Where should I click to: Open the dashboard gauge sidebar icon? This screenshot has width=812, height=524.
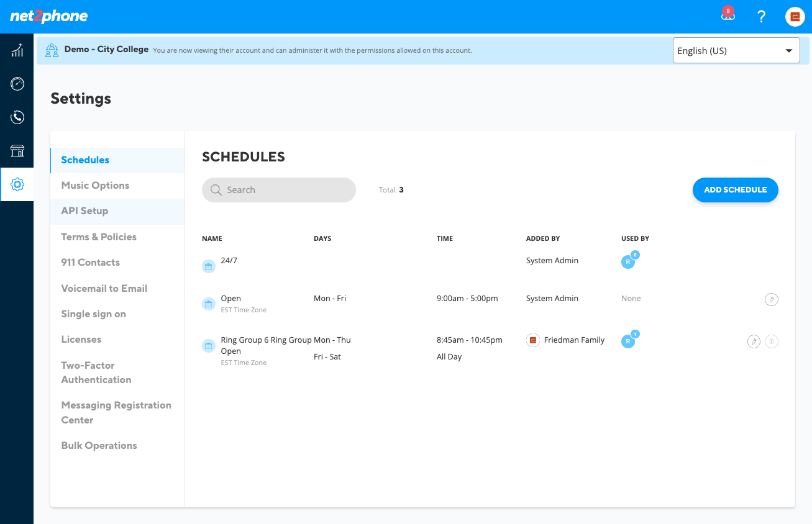(x=17, y=84)
